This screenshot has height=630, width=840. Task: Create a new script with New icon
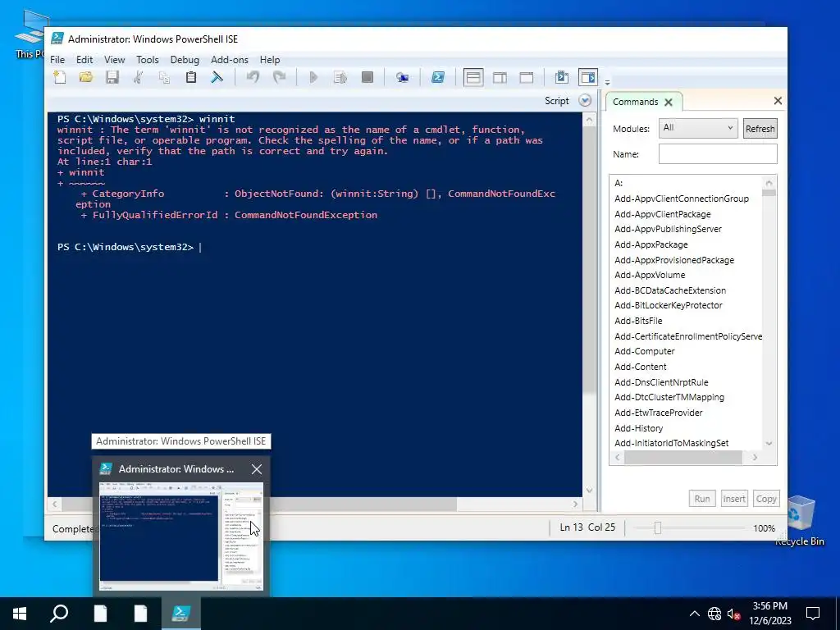(x=60, y=77)
